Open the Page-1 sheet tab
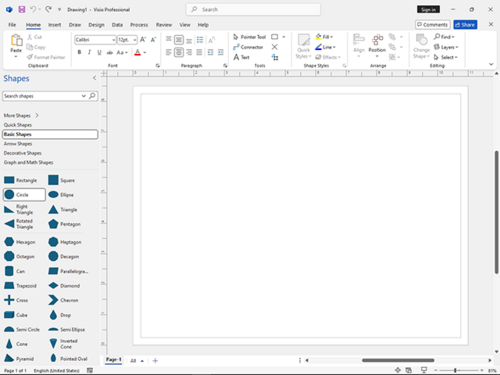The image size is (500, 375). 114,359
